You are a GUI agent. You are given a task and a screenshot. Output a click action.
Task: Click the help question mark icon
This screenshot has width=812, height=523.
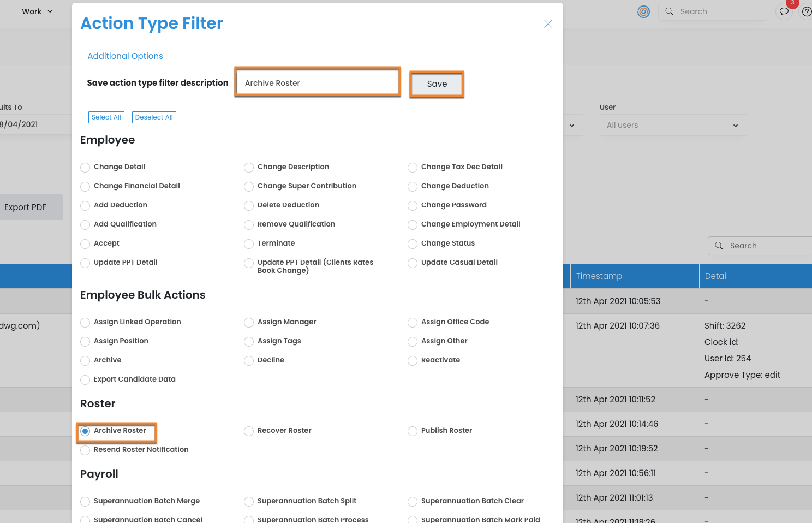coord(807,11)
